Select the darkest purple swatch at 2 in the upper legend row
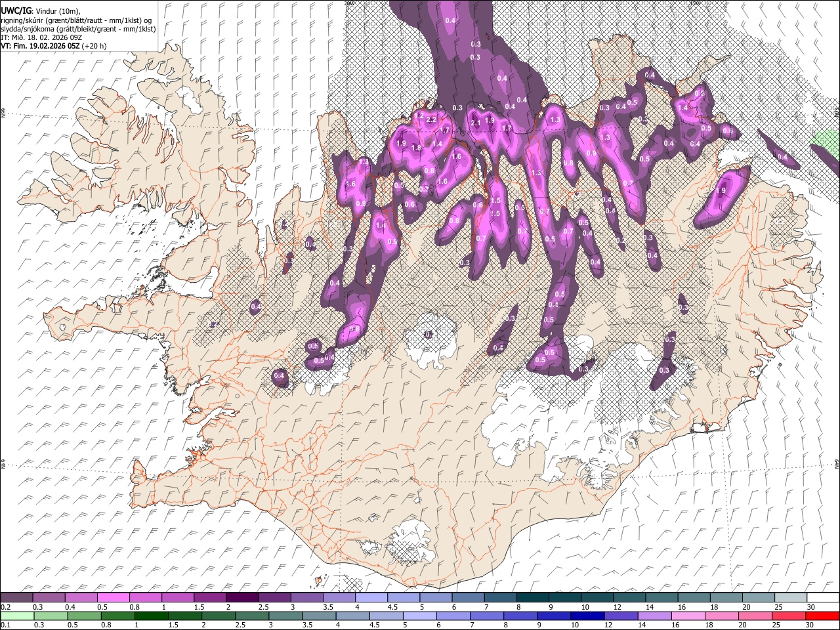This screenshot has height=630, width=840. coord(242,597)
